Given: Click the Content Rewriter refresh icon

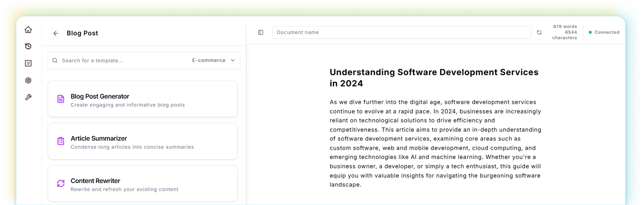Looking at the screenshot, I should coord(61,183).
